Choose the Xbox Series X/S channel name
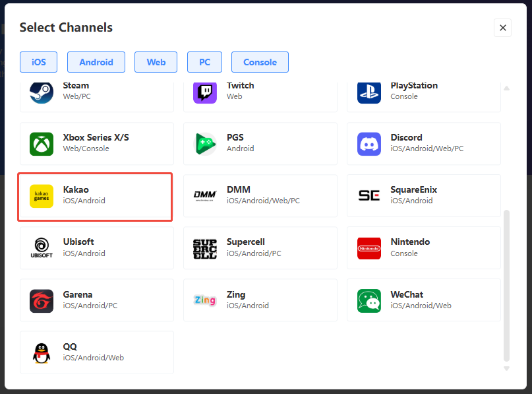This screenshot has height=394, width=532. 96,137
